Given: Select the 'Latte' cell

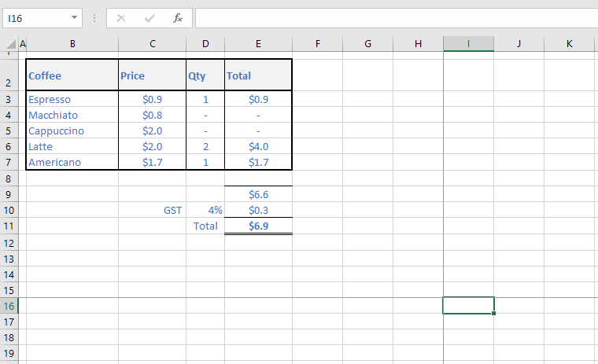Looking at the screenshot, I should (x=72, y=146).
